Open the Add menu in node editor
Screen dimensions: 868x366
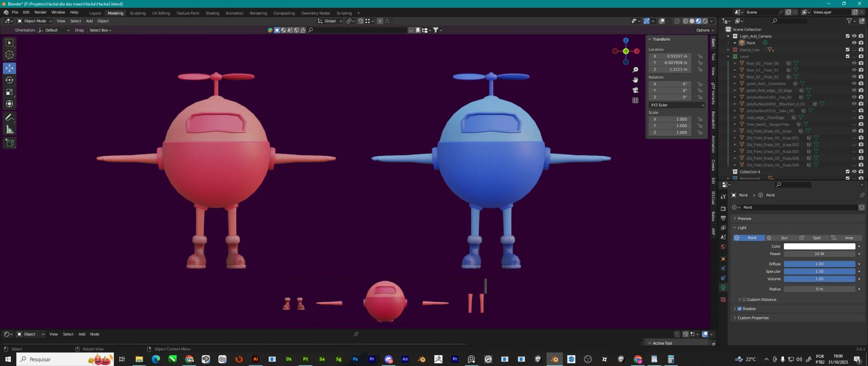(x=82, y=334)
